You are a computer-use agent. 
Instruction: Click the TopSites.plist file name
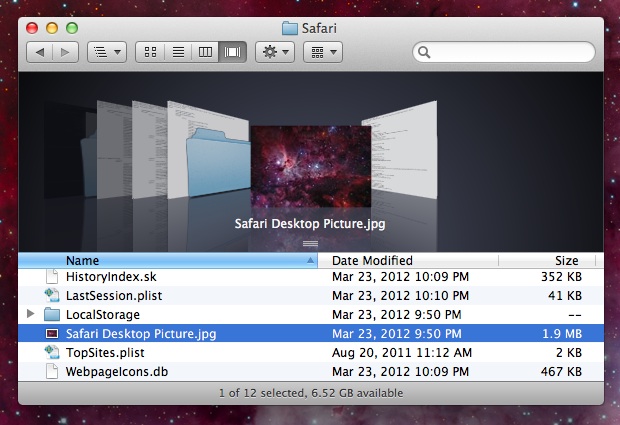(105, 353)
